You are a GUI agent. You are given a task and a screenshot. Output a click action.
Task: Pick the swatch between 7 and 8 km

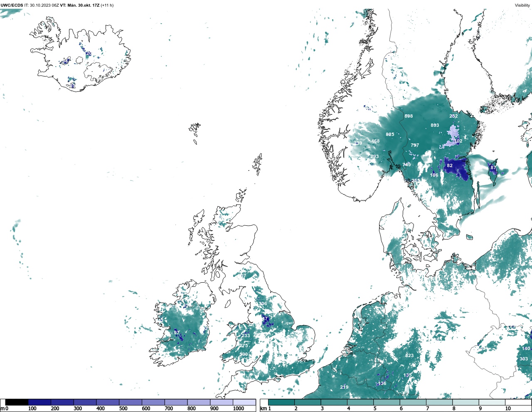click(439, 402)
